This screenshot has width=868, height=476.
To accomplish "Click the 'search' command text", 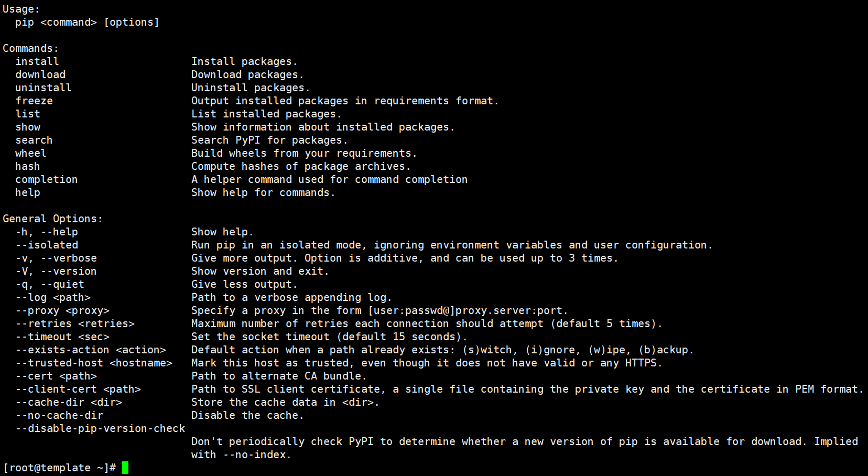I will [x=34, y=140].
